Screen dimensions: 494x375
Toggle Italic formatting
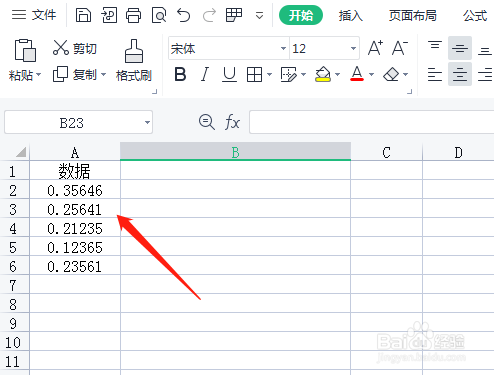(x=205, y=74)
